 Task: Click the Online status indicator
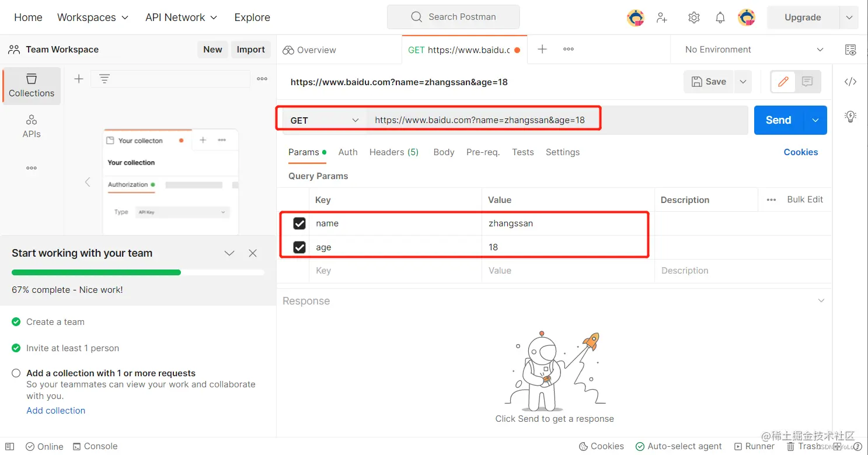coord(44,446)
